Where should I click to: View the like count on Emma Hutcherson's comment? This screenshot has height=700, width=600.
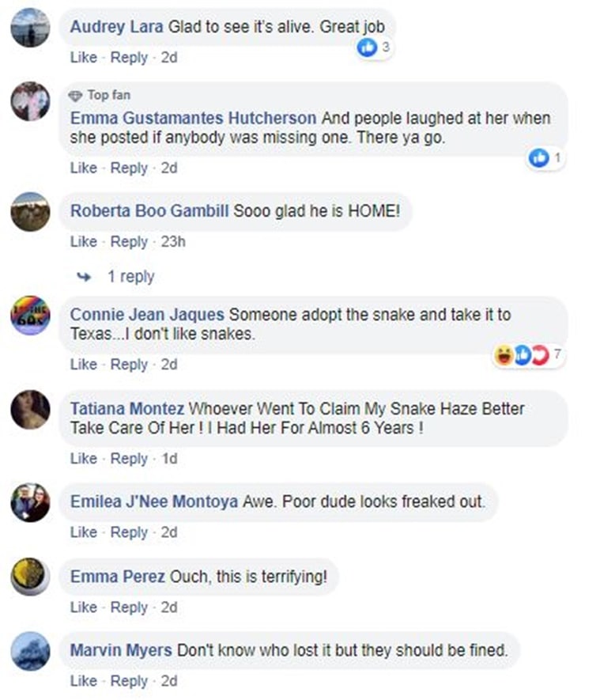click(x=547, y=158)
